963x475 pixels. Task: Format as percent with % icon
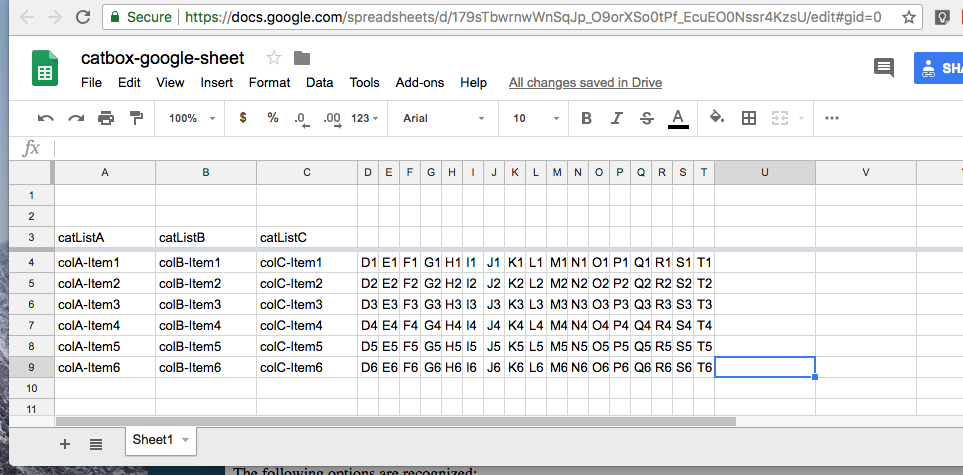[x=273, y=118]
